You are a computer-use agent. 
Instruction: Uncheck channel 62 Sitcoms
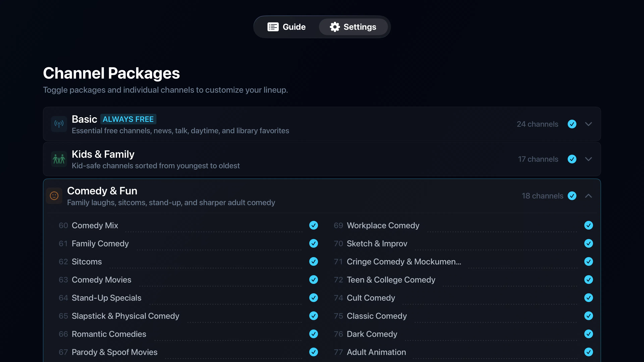[x=313, y=261]
